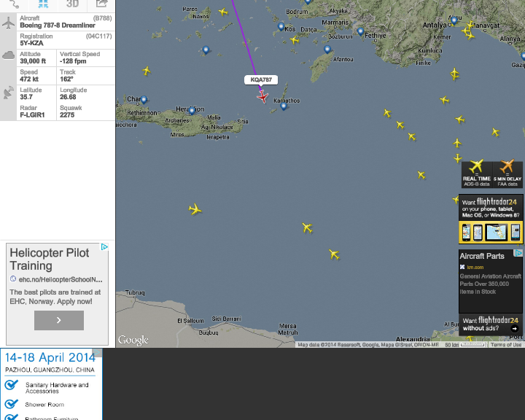Open the Helicopter Pilot Training ad headline
The image size is (525, 420).
tap(50, 259)
